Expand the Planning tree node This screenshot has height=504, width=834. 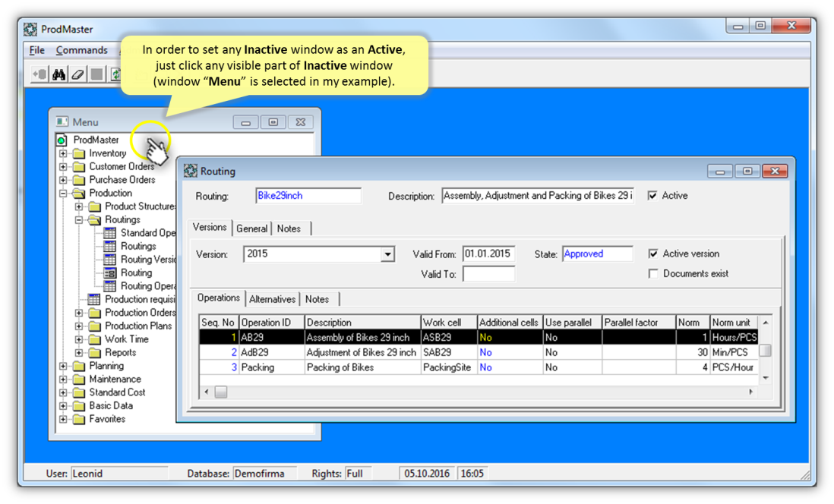[64, 366]
